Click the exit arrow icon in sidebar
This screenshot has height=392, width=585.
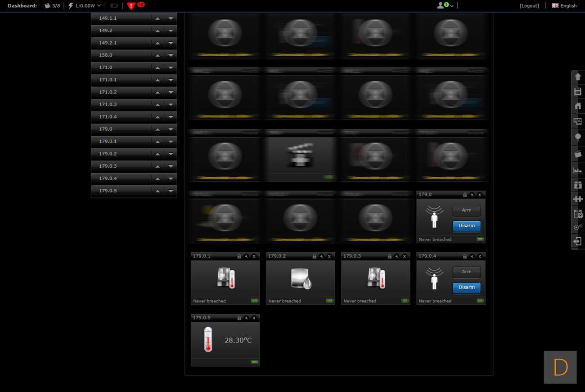pyautogui.click(x=578, y=241)
